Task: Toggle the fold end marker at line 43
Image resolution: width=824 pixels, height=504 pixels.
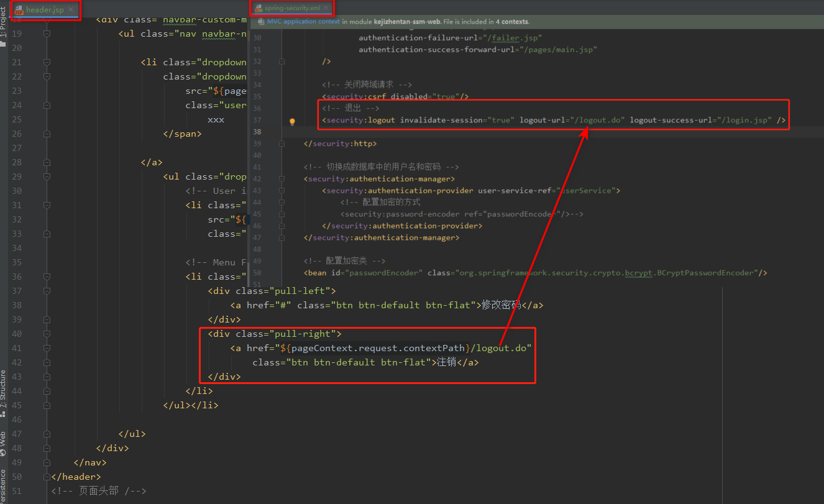Action: (x=47, y=377)
